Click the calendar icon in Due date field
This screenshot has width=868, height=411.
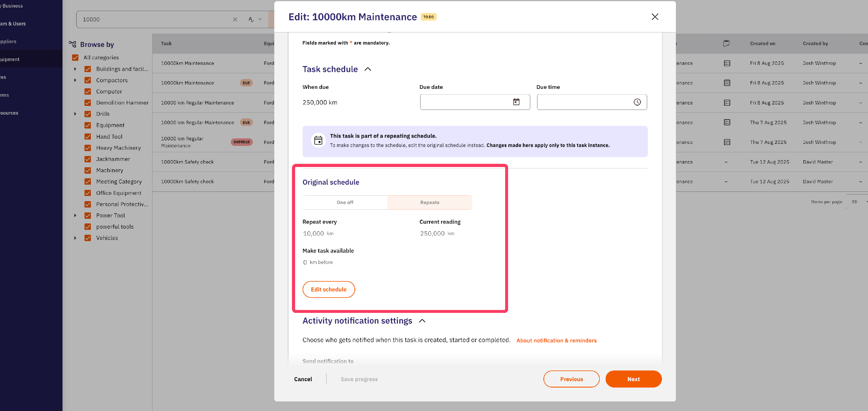pyautogui.click(x=516, y=102)
